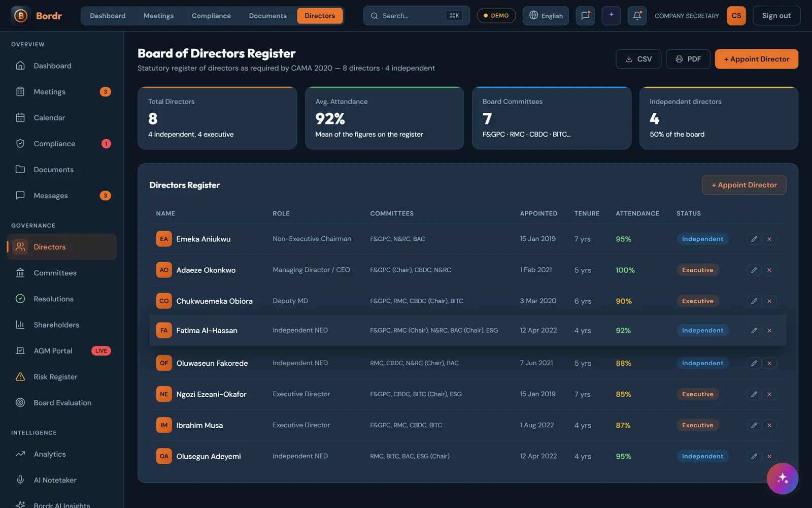Image resolution: width=812 pixels, height=508 pixels.
Task: Switch to Meetings top tab
Action: point(158,16)
